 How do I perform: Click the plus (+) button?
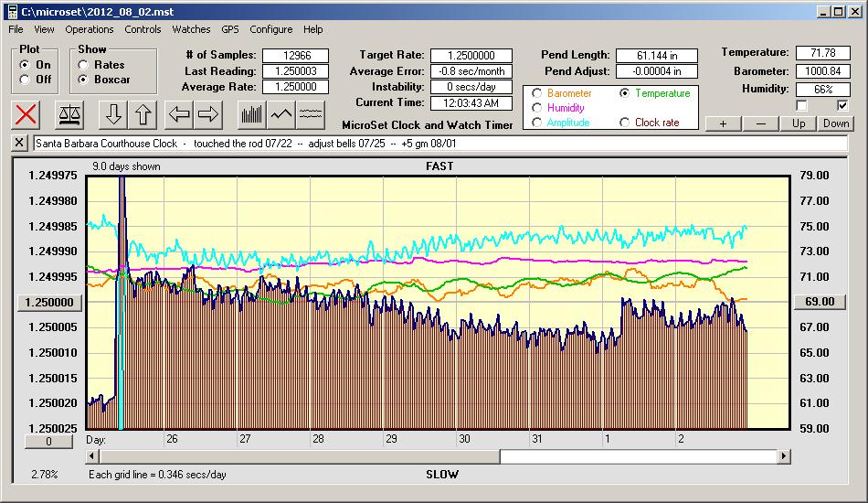pyautogui.click(x=723, y=123)
